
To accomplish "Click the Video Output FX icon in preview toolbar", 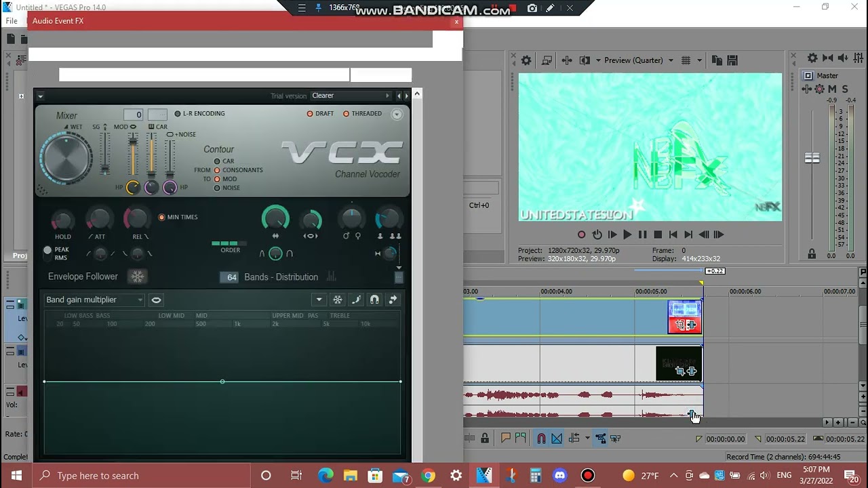I will (567, 60).
